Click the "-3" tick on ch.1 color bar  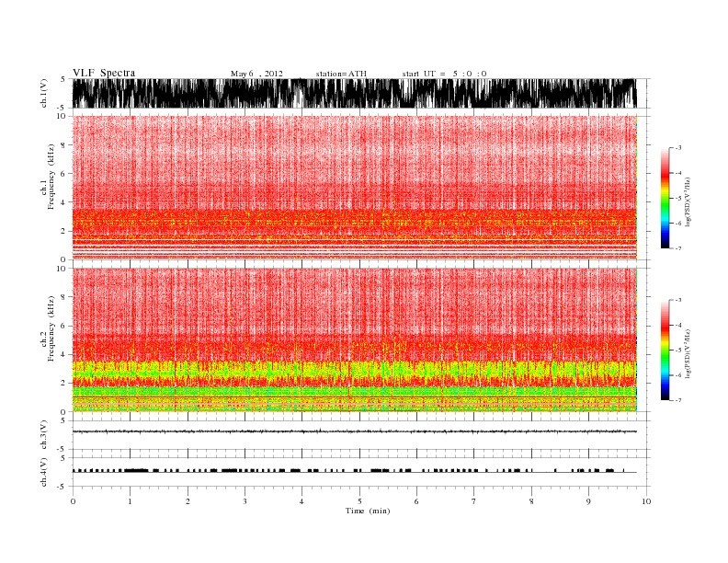coord(677,148)
